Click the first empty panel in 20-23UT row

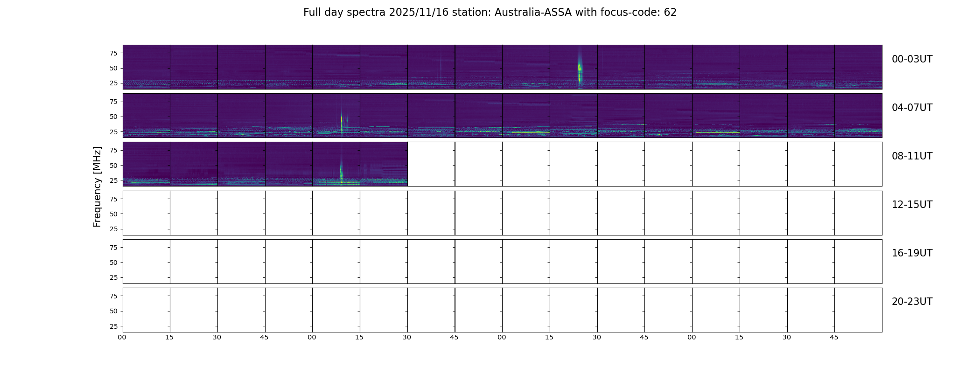click(147, 310)
